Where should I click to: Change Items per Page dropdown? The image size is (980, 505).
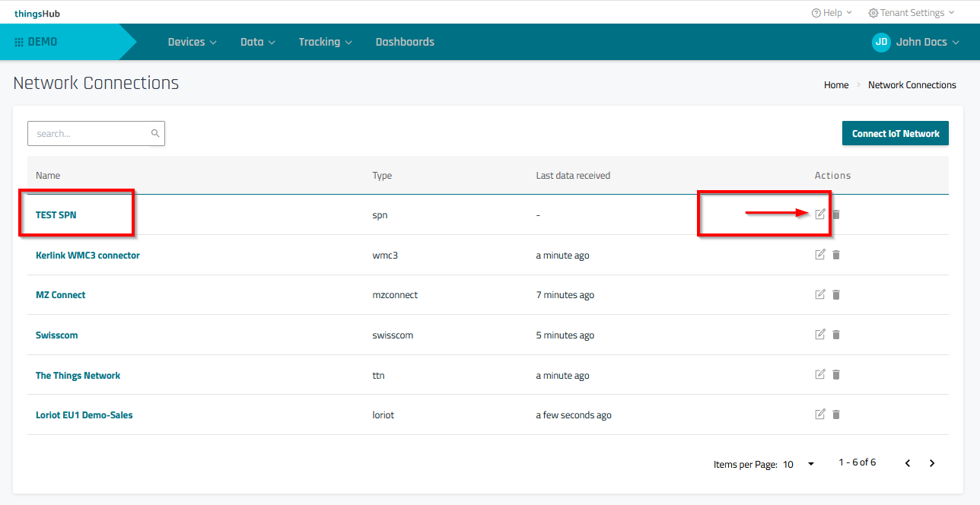pyautogui.click(x=799, y=464)
